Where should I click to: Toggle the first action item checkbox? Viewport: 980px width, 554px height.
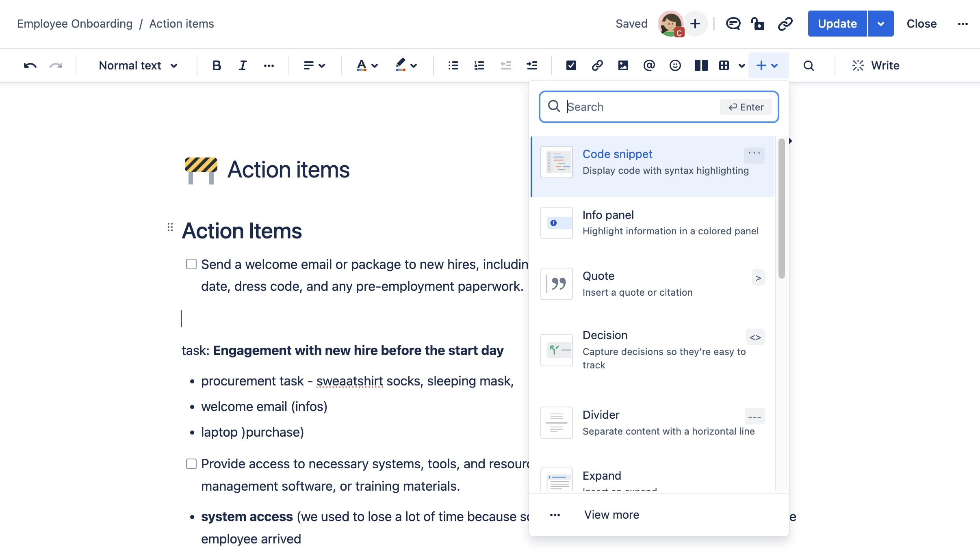[191, 263]
